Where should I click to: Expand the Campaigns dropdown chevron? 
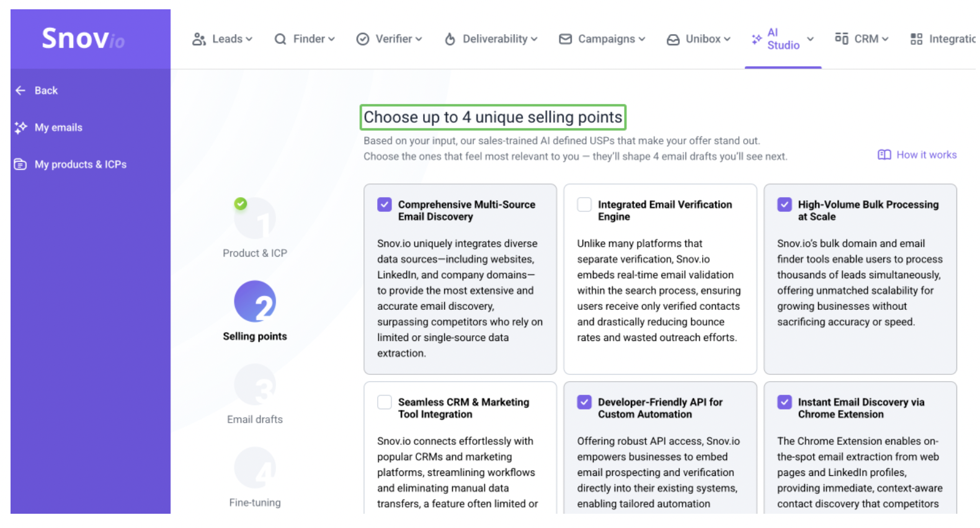pos(642,39)
